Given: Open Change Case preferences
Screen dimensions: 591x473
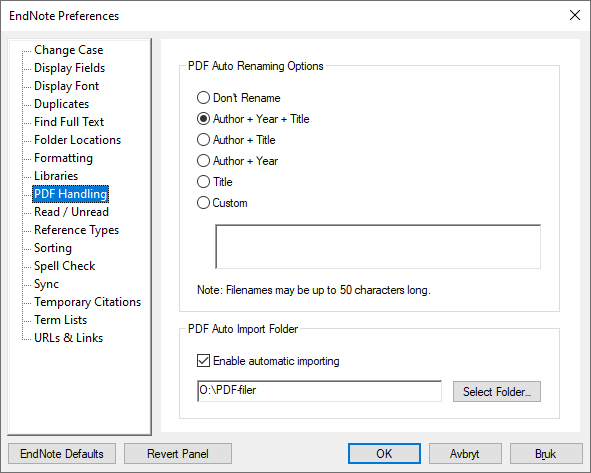Looking at the screenshot, I should (69, 50).
